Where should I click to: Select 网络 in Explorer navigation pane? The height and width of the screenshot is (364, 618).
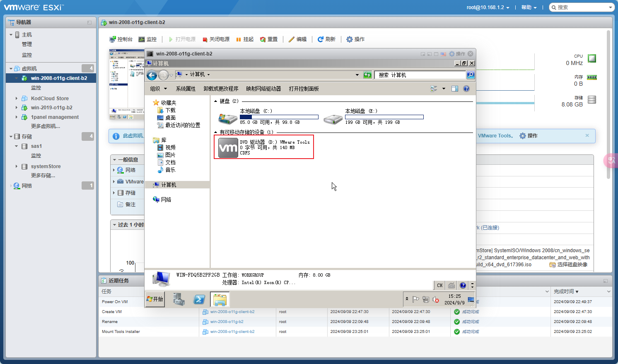coord(162,200)
